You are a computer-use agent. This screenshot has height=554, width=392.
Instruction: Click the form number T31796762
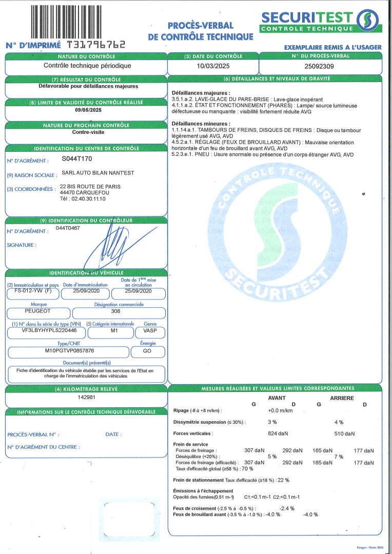click(x=96, y=45)
